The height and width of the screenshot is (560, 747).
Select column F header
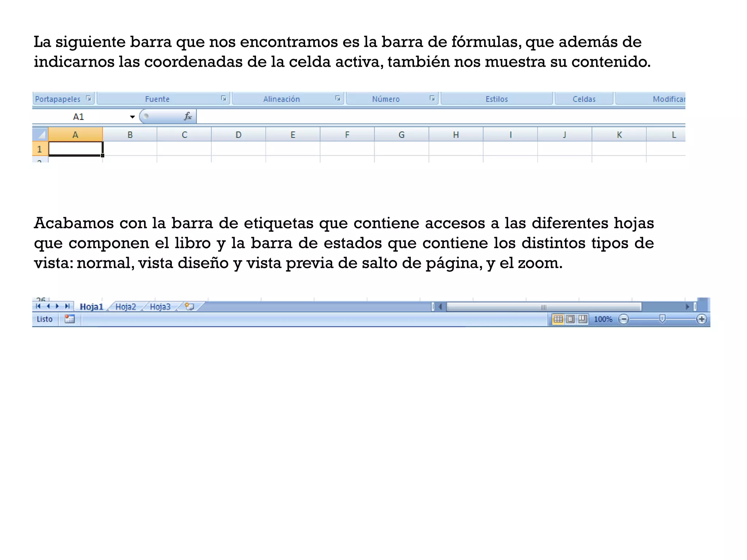[347, 135]
